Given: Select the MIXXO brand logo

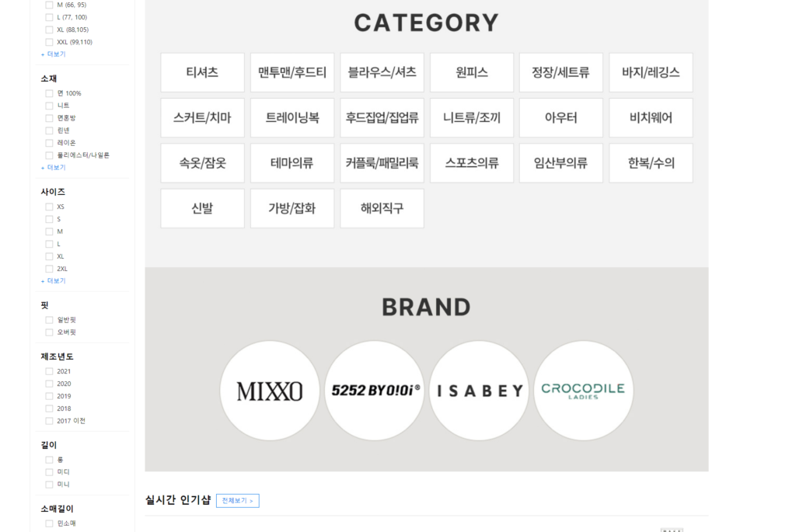Looking at the screenshot, I should click(x=269, y=391).
